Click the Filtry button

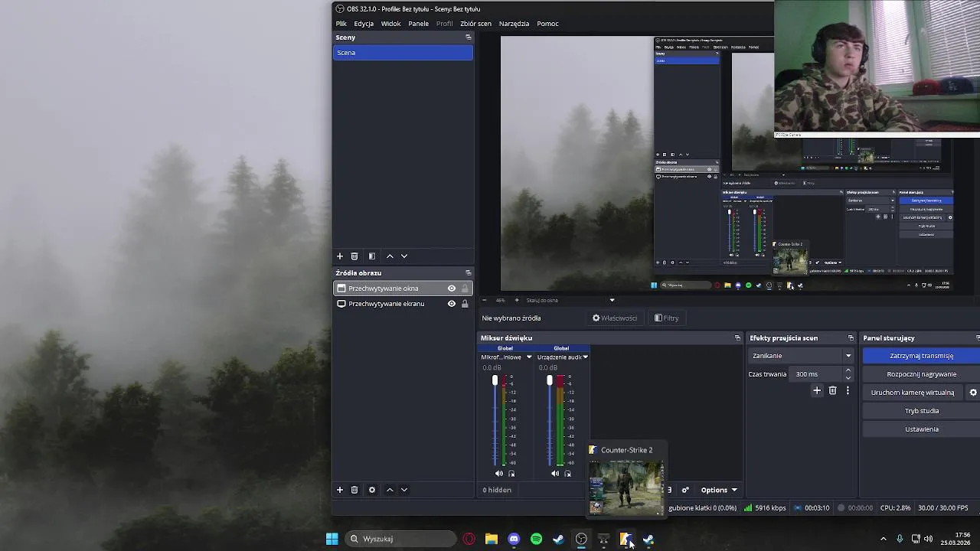point(667,318)
